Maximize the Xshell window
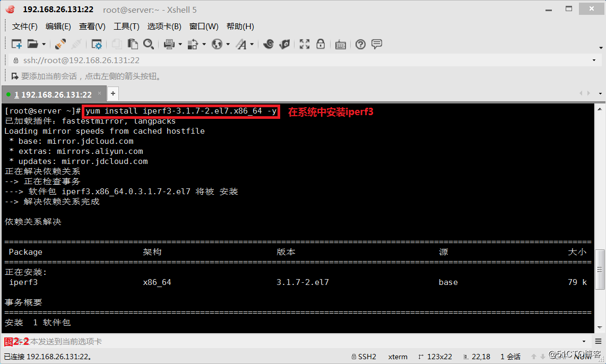The height and width of the screenshot is (364, 606). click(569, 8)
